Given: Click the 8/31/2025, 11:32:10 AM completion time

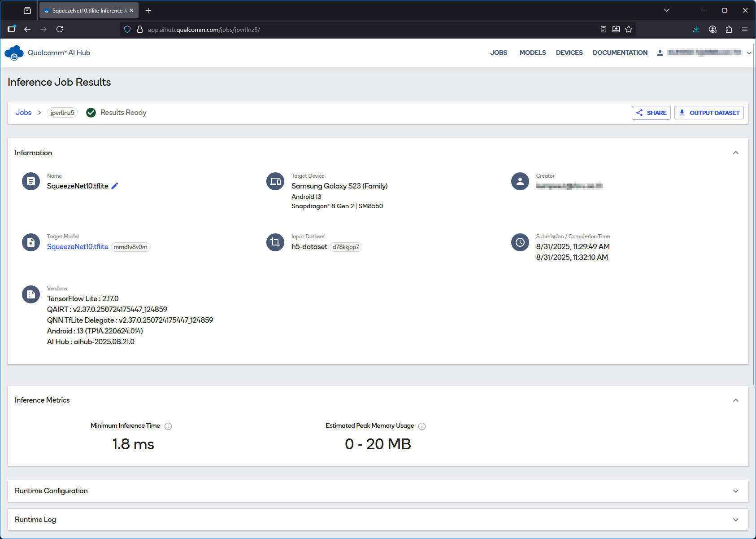Looking at the screenshot, I should pos(572,257).
